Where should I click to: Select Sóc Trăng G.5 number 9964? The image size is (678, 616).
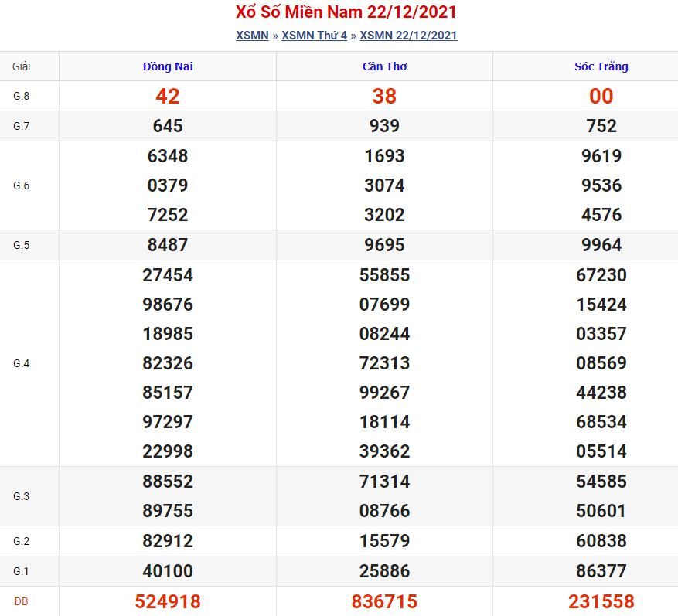pos(601,245)
